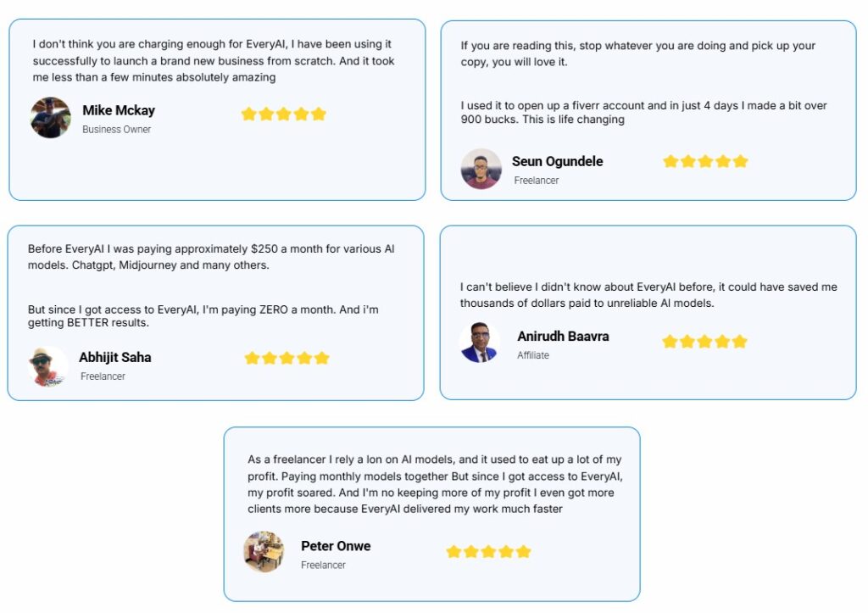Select the name Mike Mckay
The width and height of the screenshot is (868, 613).
coord(119,110)
